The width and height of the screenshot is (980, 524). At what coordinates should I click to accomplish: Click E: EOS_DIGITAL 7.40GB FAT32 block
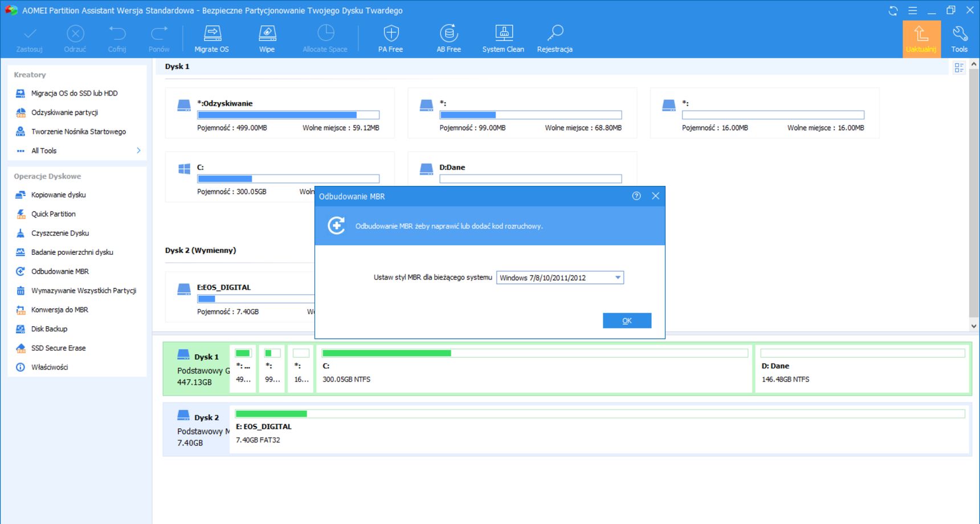pos(599,429)
